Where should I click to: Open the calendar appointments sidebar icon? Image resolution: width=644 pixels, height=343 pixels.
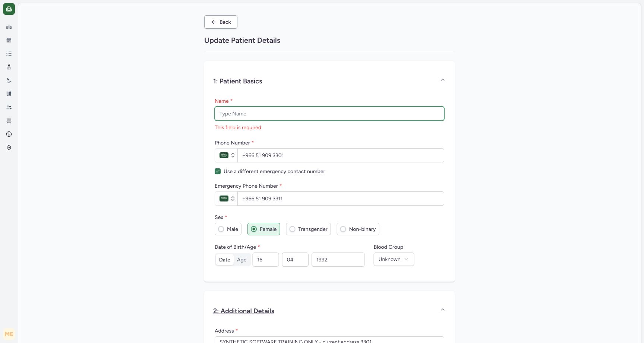pyautogui.click(x=9, y=40)
